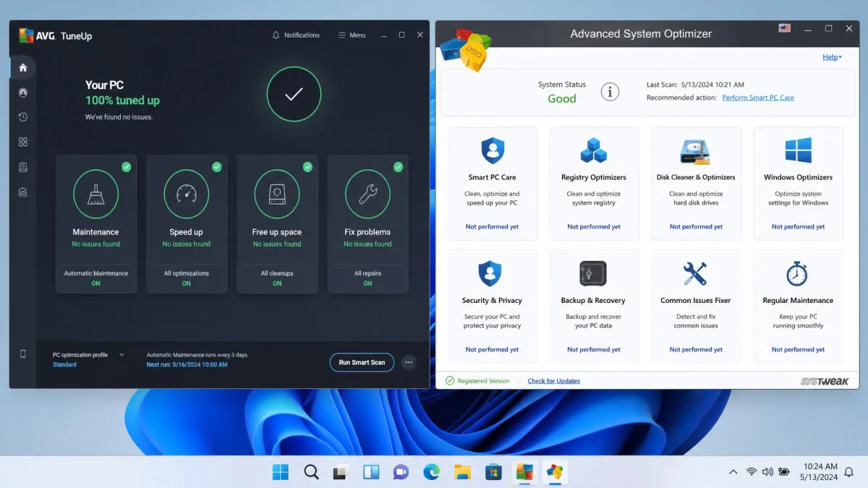Viewport: 868px width, 488px height.
Task: Open the history clock icon in AVG sidebar
Action: tap(23, 117)
